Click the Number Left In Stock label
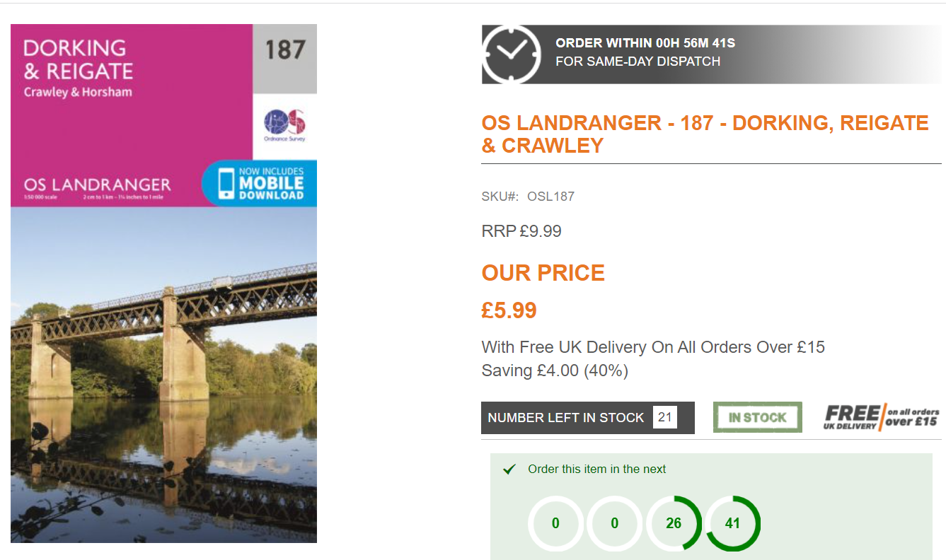This screenshot has width=946, height=560. [566, 418]
